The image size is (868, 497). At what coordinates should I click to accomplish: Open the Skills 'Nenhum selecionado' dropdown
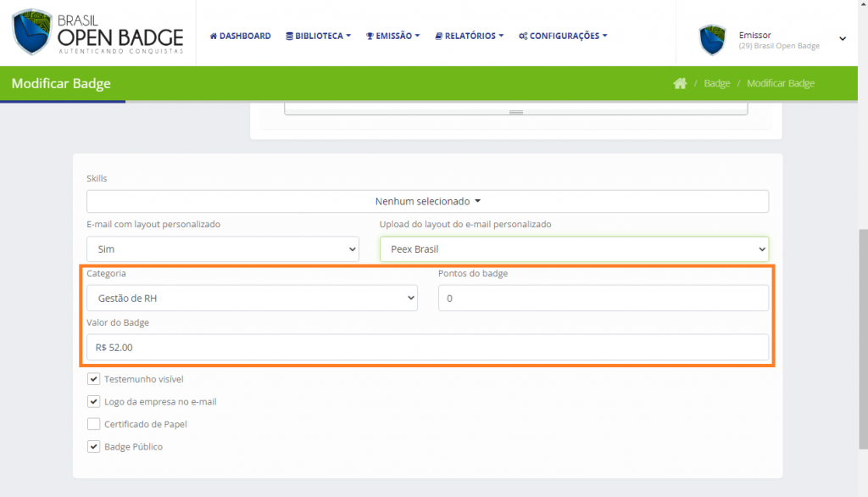pyautogui.click(x=427, y=201)
